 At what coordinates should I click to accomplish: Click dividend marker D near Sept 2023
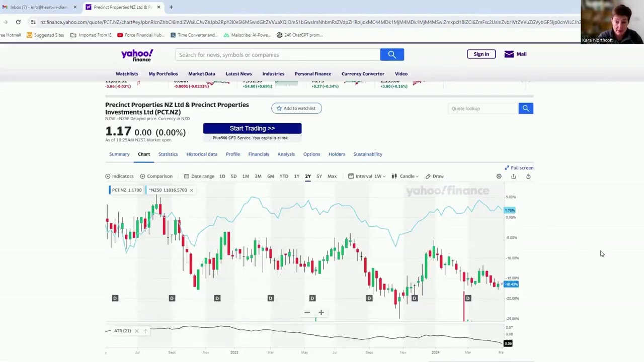tap(369, 298)
